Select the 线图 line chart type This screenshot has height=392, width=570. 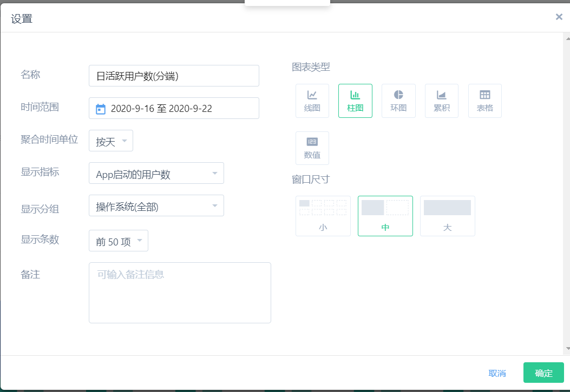pyautogui.click(x=312, y=101)
